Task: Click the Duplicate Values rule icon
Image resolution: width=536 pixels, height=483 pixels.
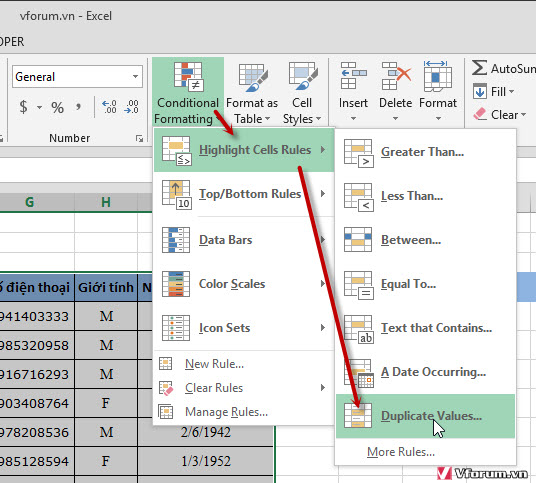Action: coord(358,416)
